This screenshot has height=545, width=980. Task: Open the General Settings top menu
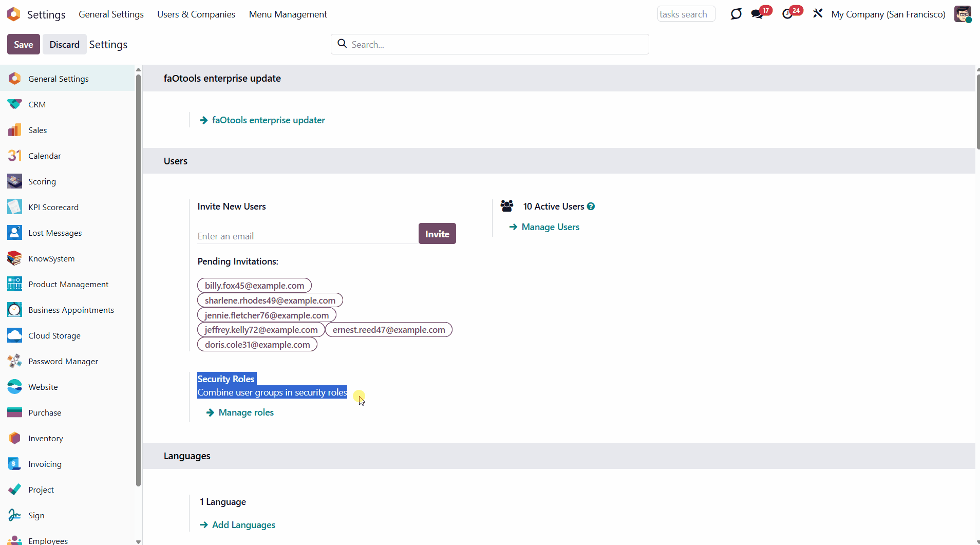coord(111,14)
